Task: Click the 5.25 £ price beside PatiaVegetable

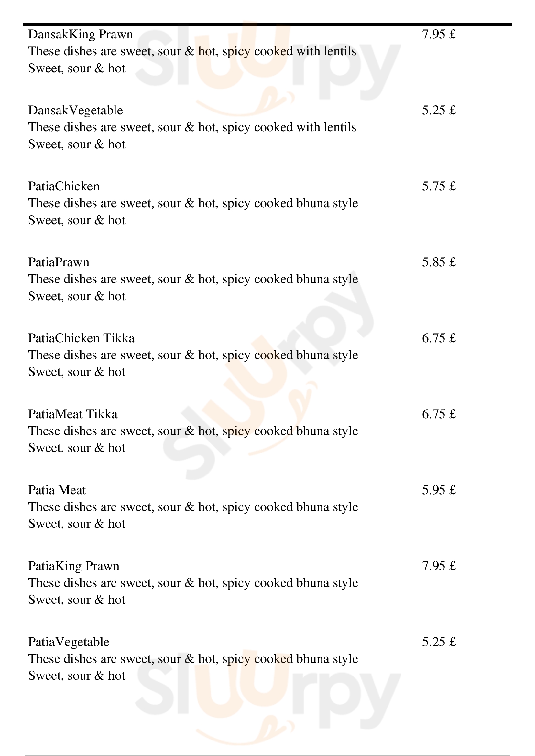Action: (439, 642)
